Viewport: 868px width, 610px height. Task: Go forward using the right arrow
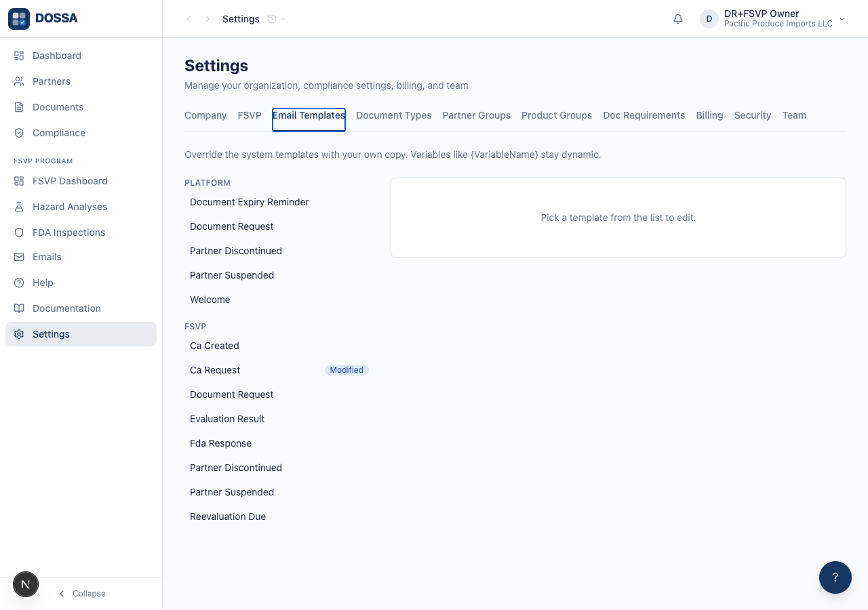tap(208, 19)
